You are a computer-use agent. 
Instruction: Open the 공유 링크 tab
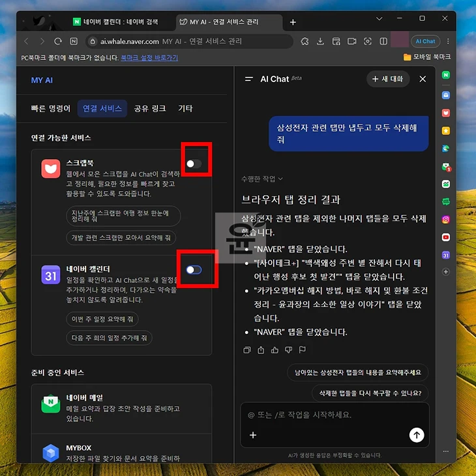click(x=150, y=108)
